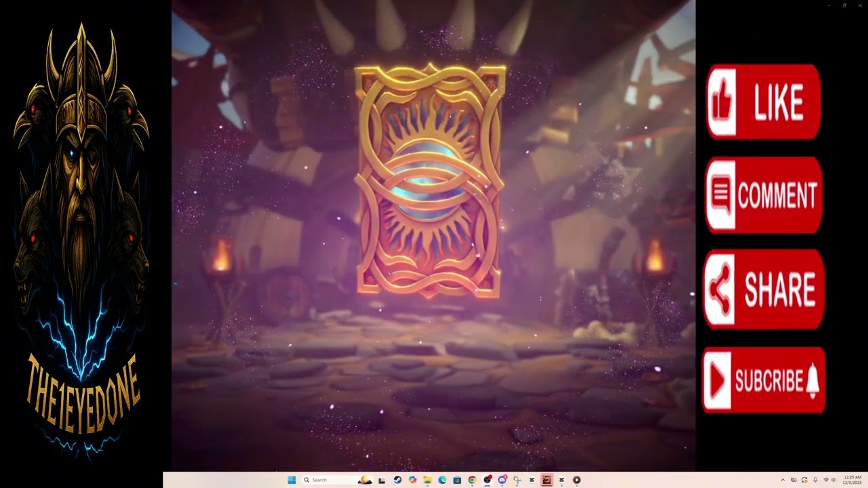The height and width of the screenshot is (488, 868).
Task: Switch to OBS Studio in the taskbar
Action: tap(487, 480)
